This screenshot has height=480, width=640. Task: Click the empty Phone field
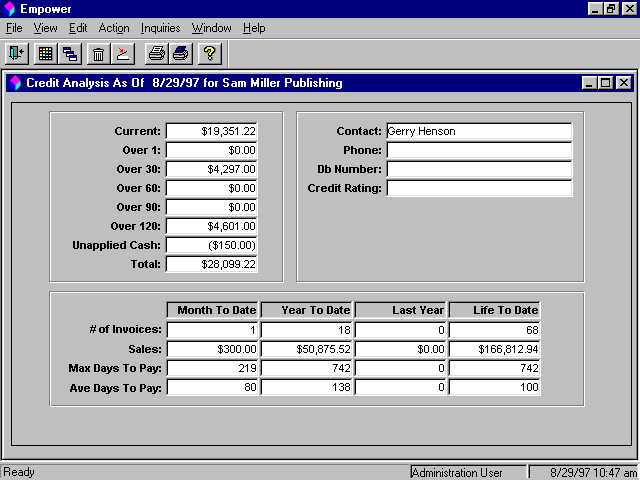[x=479, y=150]
